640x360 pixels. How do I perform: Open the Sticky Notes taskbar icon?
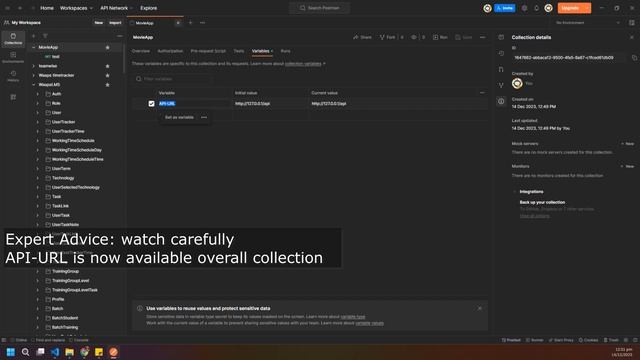tap(99, 352)
